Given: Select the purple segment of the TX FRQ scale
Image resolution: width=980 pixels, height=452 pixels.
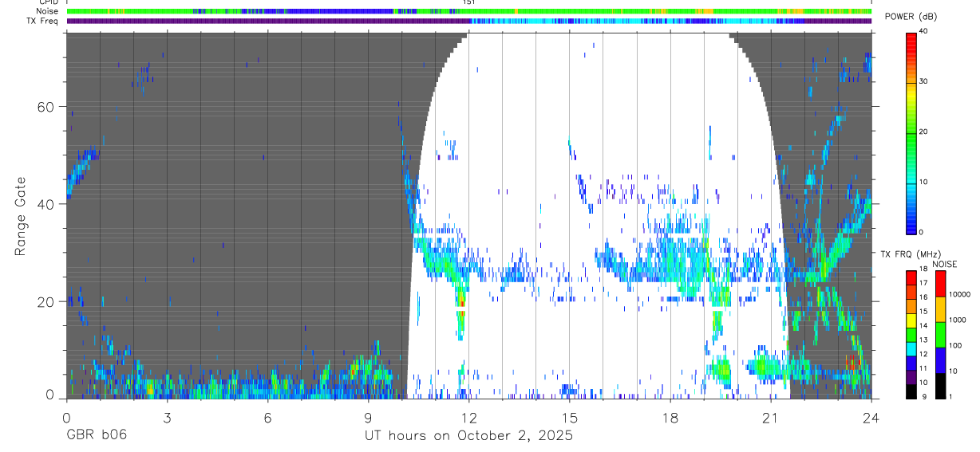Looking at the screenshot, I should tap(911, 378).
